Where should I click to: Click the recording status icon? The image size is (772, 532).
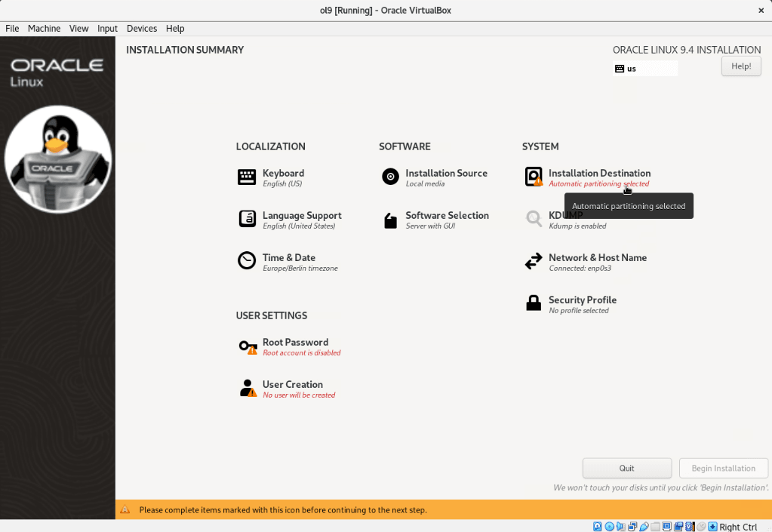(678, 527)
